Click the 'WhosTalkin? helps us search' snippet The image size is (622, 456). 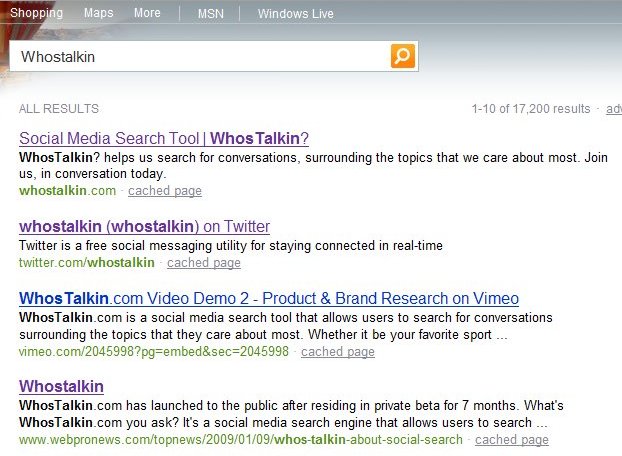pyautogui.click(x=313, y=165)
